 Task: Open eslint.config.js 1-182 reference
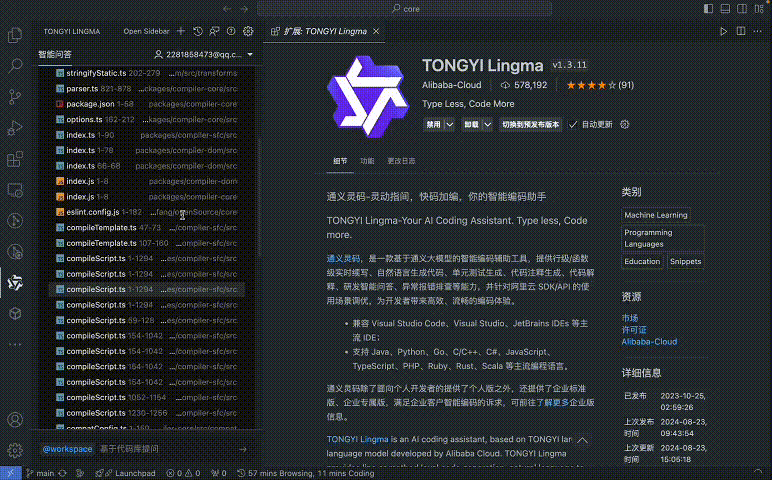147,212
